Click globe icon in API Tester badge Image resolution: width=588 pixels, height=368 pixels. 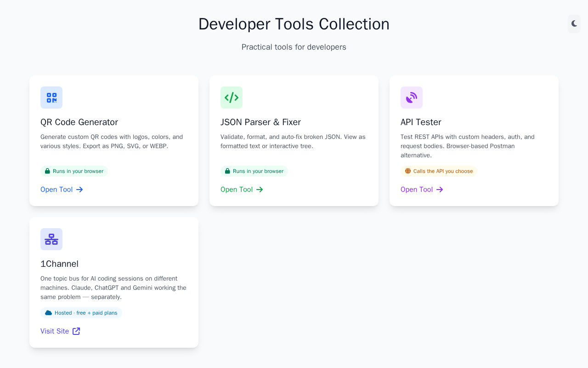[x=408, y=171]
